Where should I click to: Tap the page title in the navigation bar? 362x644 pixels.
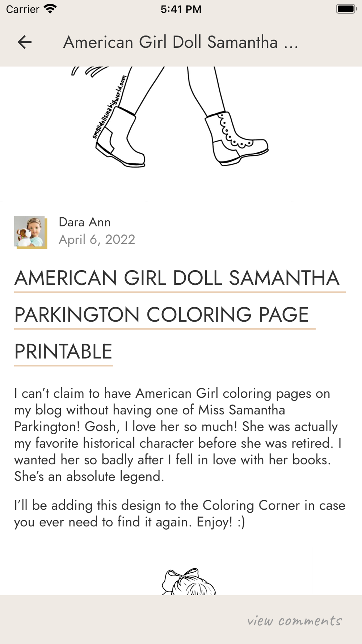pyautogui.click(x=181, y=42)
